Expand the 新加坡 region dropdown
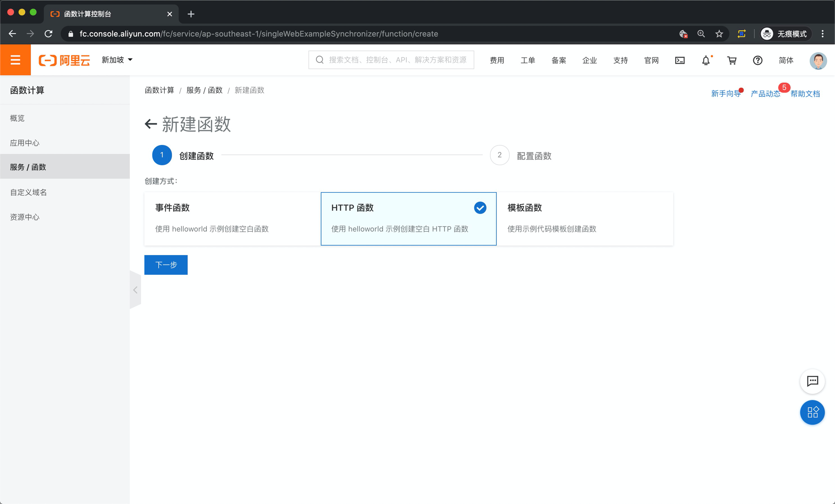 117,60
